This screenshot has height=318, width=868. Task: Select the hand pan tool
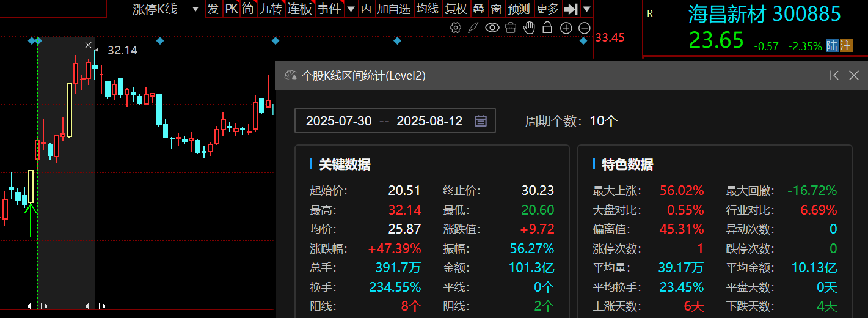[x=529, y=28]
